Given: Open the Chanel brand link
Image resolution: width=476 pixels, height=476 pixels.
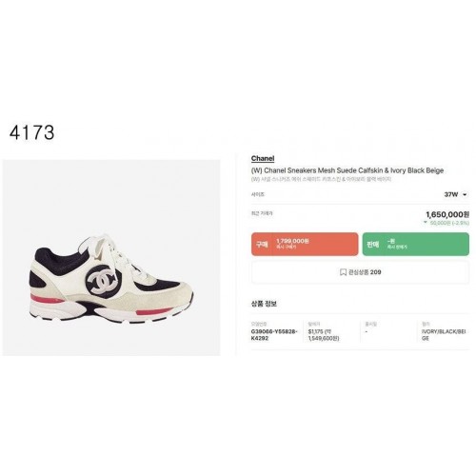Looking at the screenshot, I should pyautogui.click(x=263, y=158).
